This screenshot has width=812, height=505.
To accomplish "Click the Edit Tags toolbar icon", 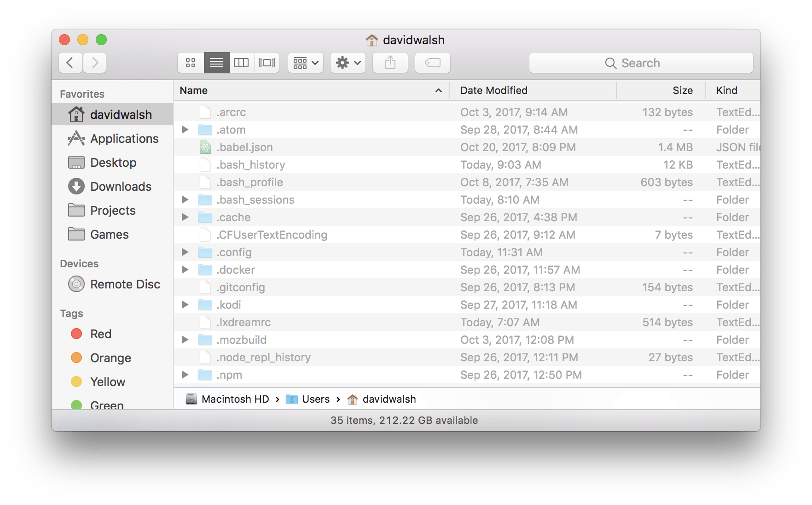I will click(432, 63).
